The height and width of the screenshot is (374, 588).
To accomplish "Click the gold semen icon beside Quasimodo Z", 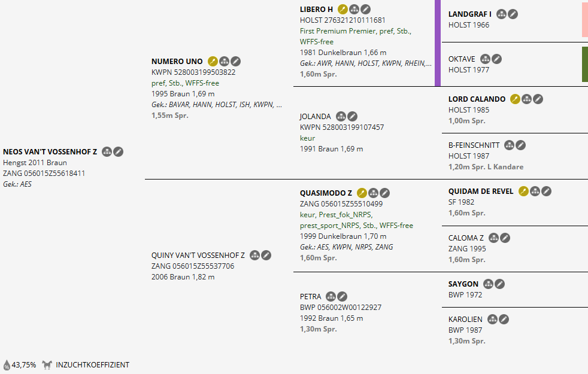I will [362, 193].
